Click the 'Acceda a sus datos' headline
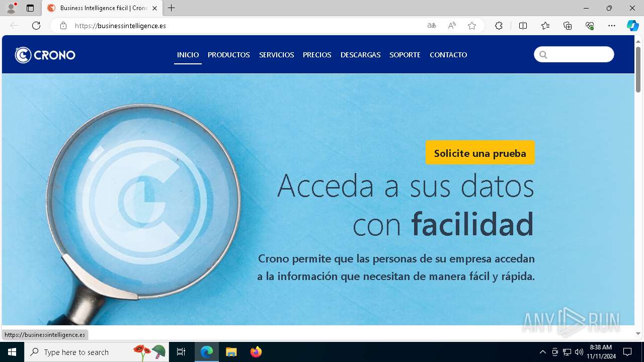 pos(406,185)
